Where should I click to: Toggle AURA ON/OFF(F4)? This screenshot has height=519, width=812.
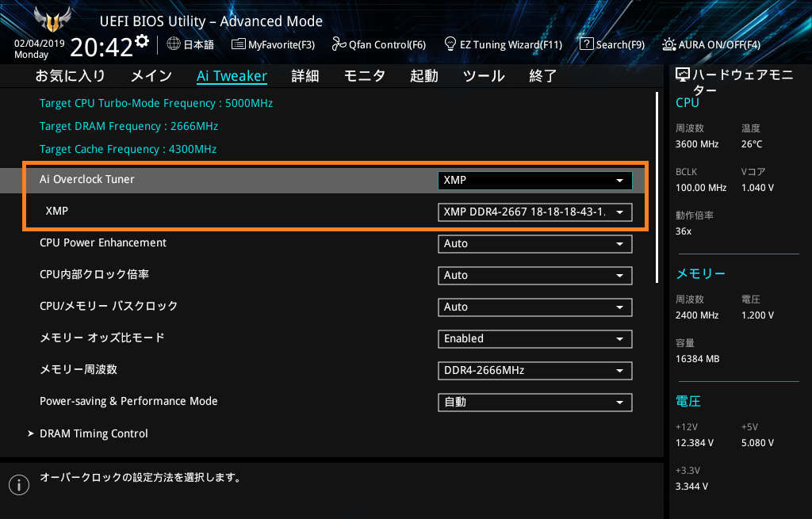coord(711,44)
